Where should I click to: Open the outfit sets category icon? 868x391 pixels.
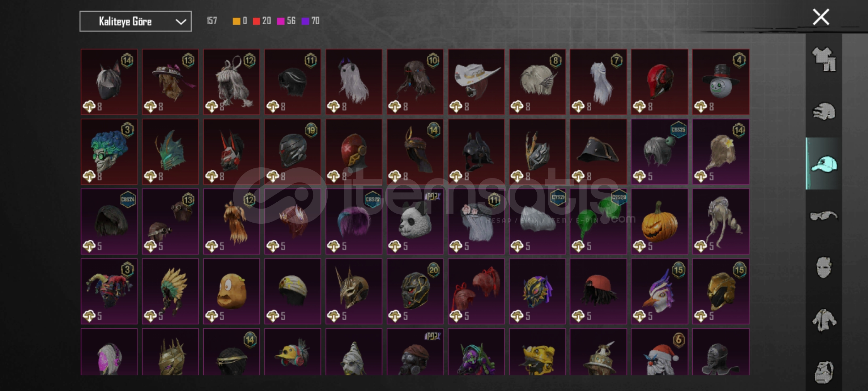tap(824, 59)
